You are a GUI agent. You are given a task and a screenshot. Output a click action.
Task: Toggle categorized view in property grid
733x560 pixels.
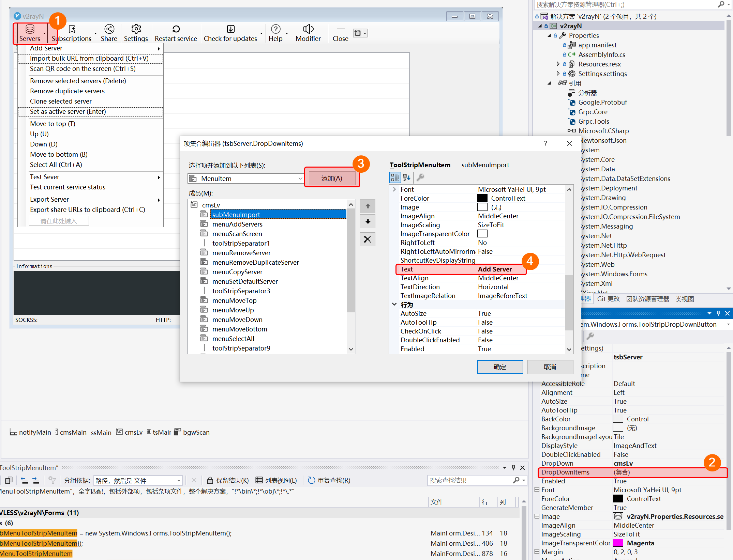pos(395,177)
